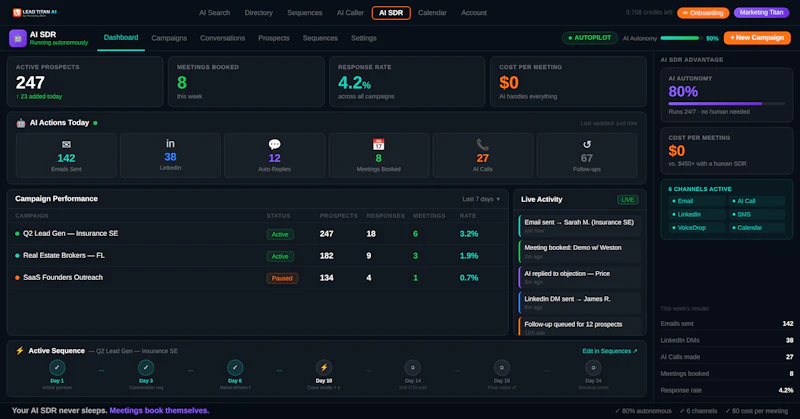The image size is (800, 419).
Task: Click the Active status of Real Estate Brokers
Action: (280, 256)
